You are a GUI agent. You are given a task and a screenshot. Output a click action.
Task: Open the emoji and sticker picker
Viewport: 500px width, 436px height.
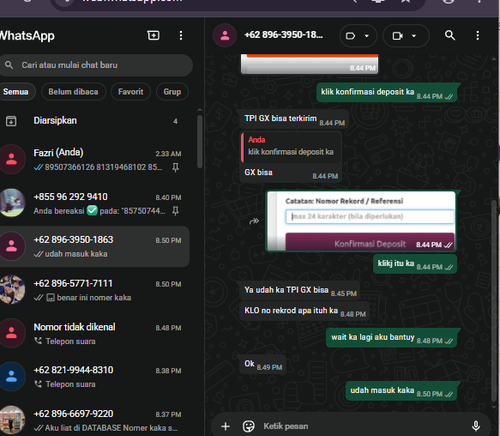click(248, 426)
